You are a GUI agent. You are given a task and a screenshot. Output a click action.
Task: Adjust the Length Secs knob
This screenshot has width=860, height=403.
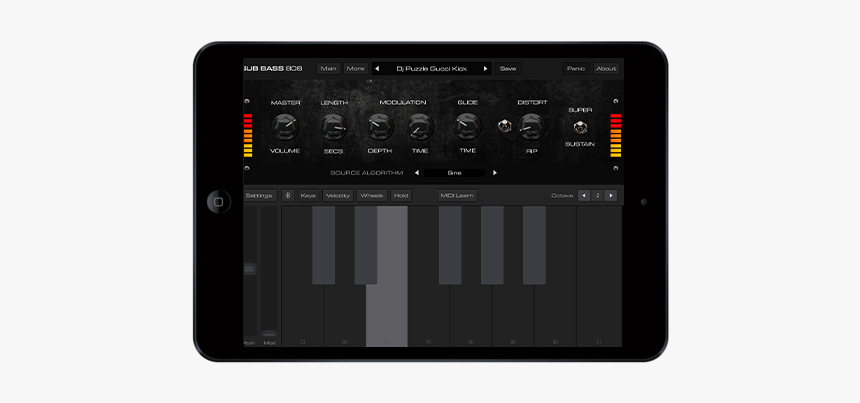tap(334, 127)
